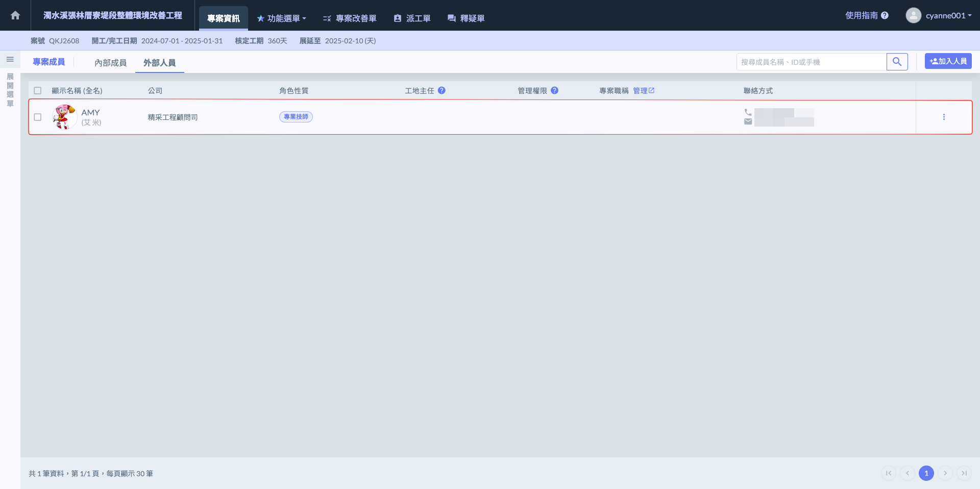Image resolution: width=980 pixels, height=489 pixels.
Task: Open AMY row three-dot actions menu
Action: point(944,117)
